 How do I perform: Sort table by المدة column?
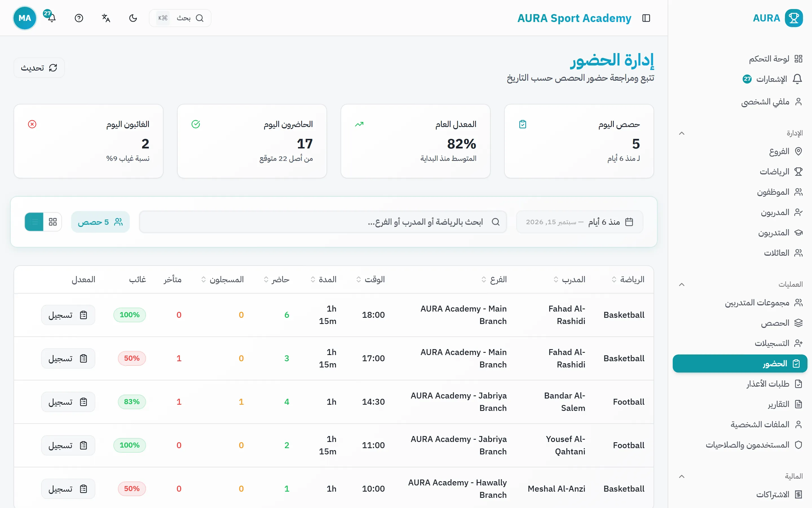click(x=323, y=279)
